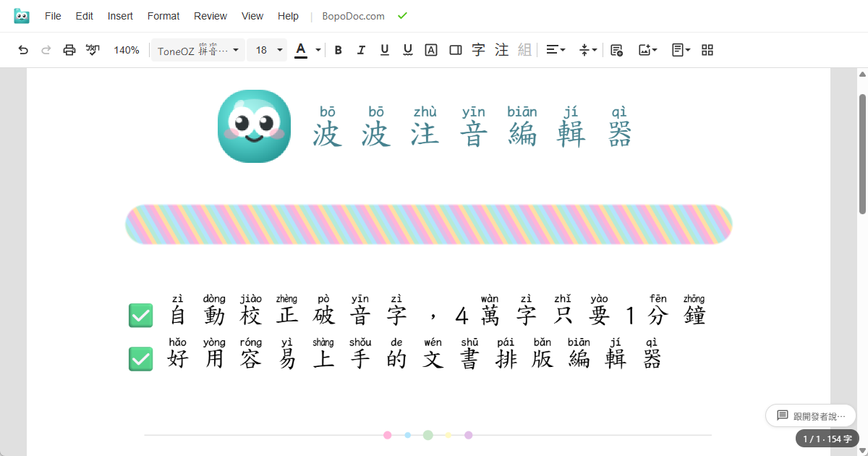Click the green dot on the bottom progress bar
868x456 pixels.
click(x=427, y=435)
